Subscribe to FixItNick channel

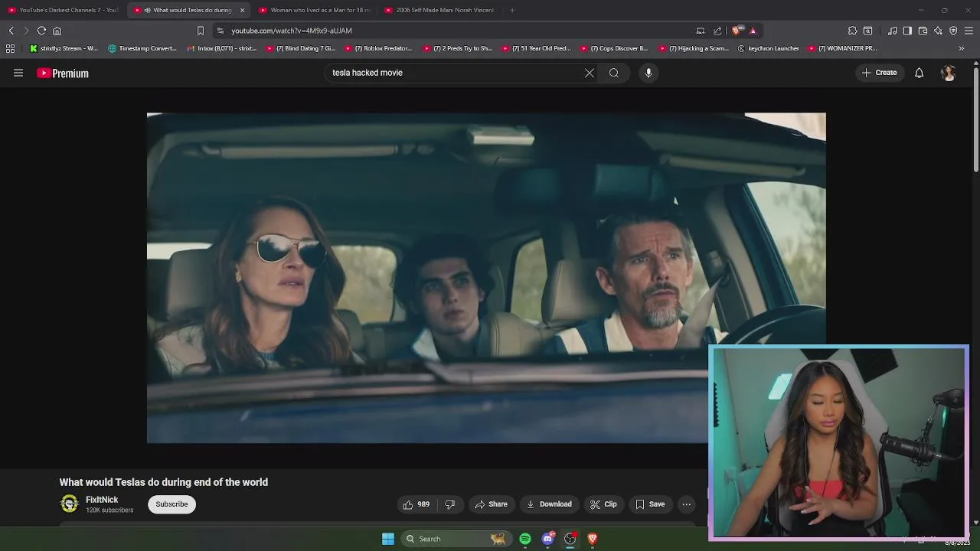click(171, 504)
